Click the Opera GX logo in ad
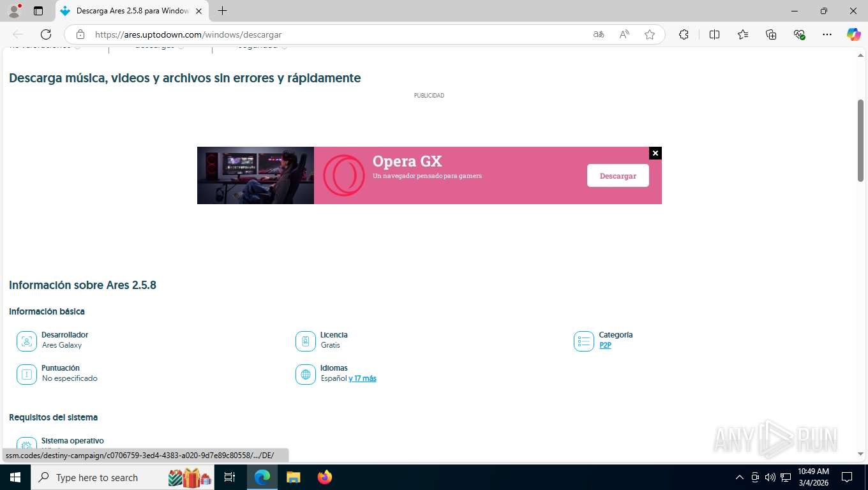 tap(343, 175)
